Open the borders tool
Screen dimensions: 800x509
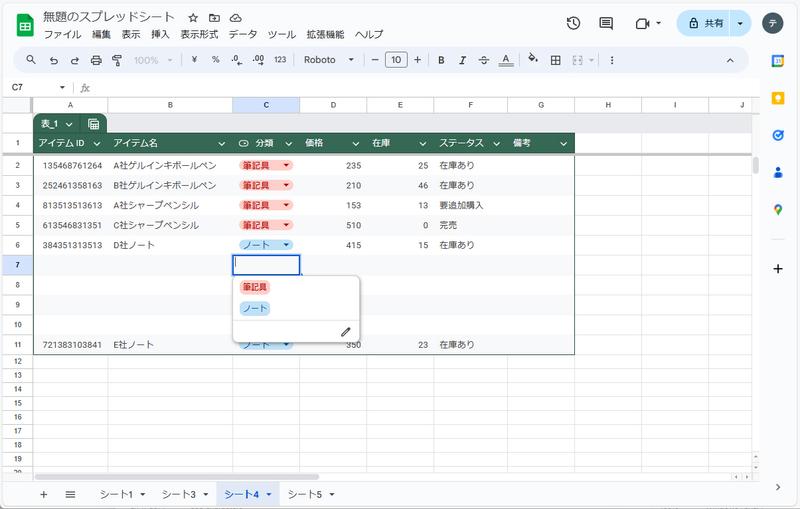click(556, 60)
